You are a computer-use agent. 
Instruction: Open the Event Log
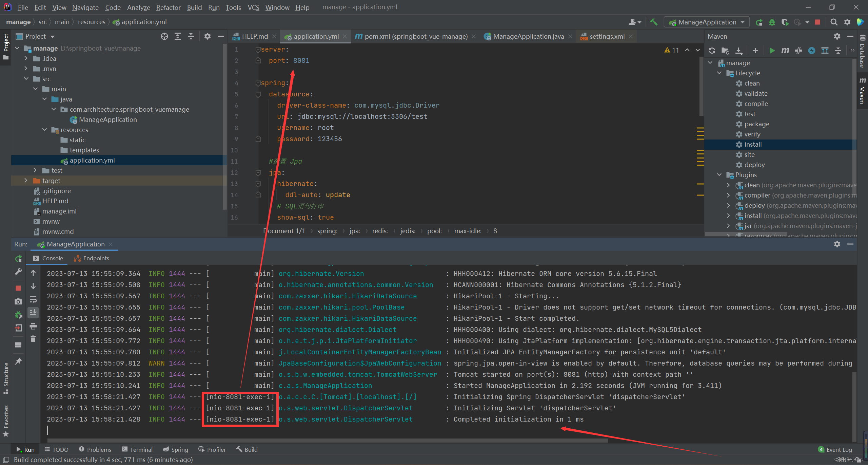(835, 449)
